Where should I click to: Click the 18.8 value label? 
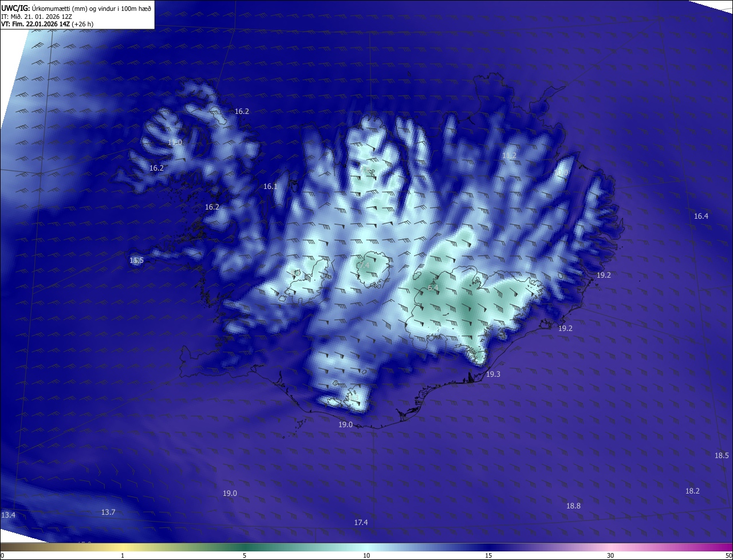(x=573, y=506)
